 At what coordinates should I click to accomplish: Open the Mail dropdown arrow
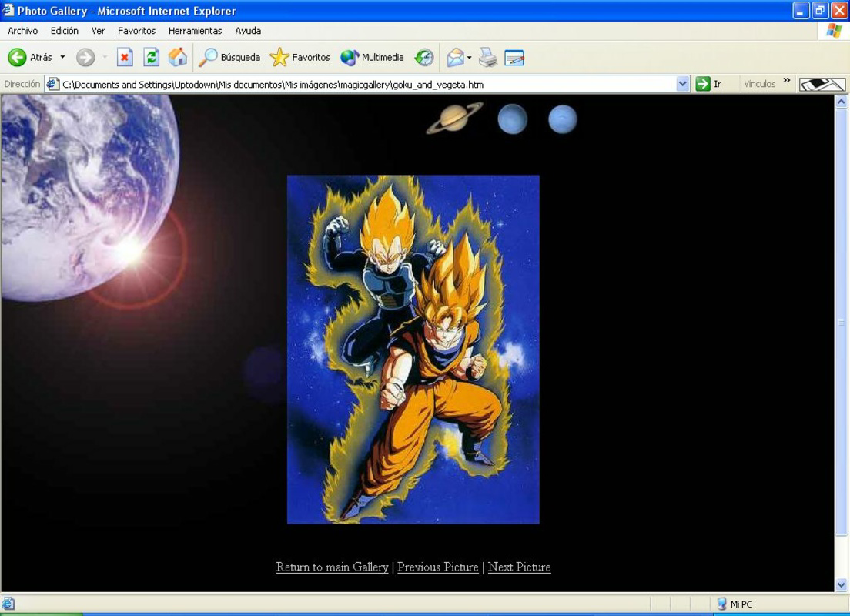470,57
